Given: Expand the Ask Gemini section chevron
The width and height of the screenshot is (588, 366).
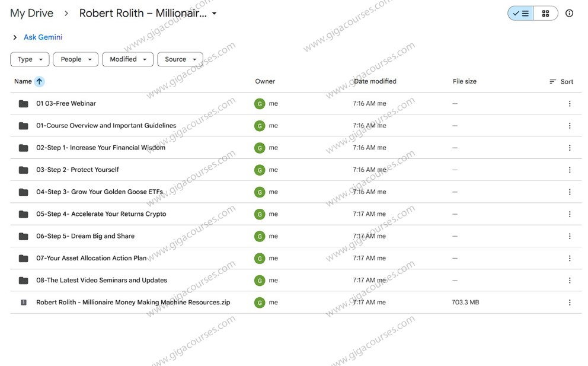Looking at the screenshot, I should tap(14, 37).
